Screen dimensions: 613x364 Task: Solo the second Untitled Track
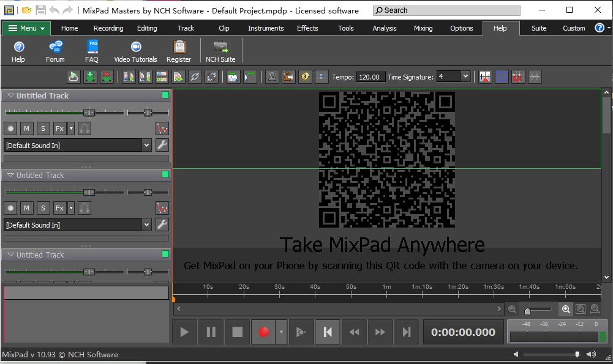[42, 208]
